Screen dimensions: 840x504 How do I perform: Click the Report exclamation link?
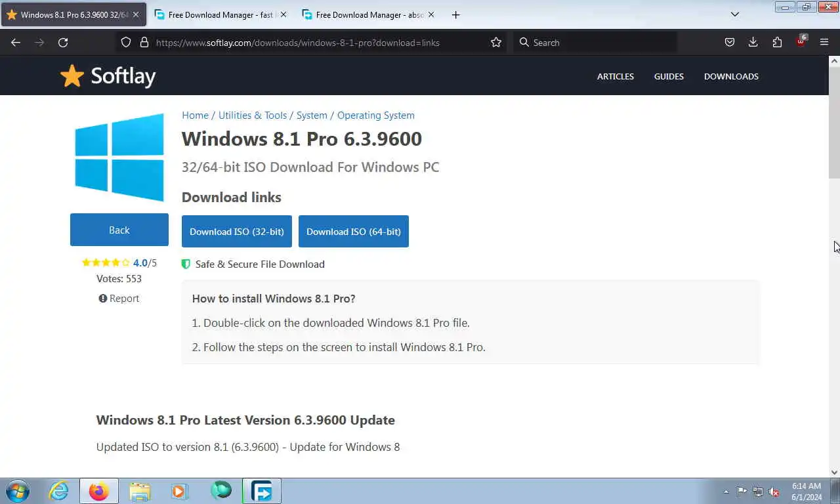(x=119, y=299)
